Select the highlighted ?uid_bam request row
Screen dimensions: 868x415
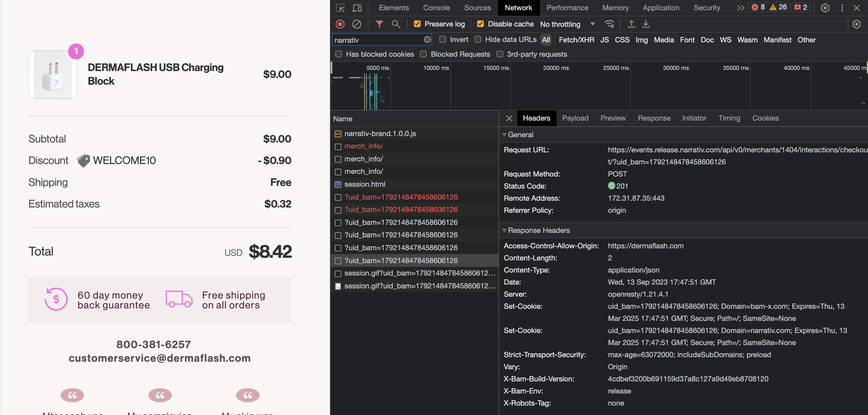pos(414,261)
